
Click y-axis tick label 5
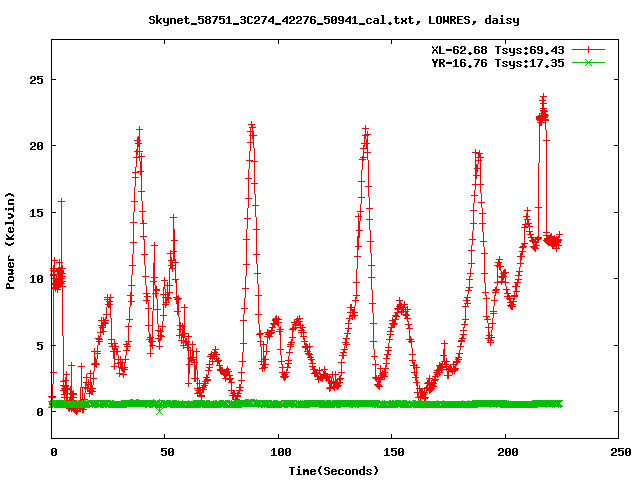(x=40, y=346)
